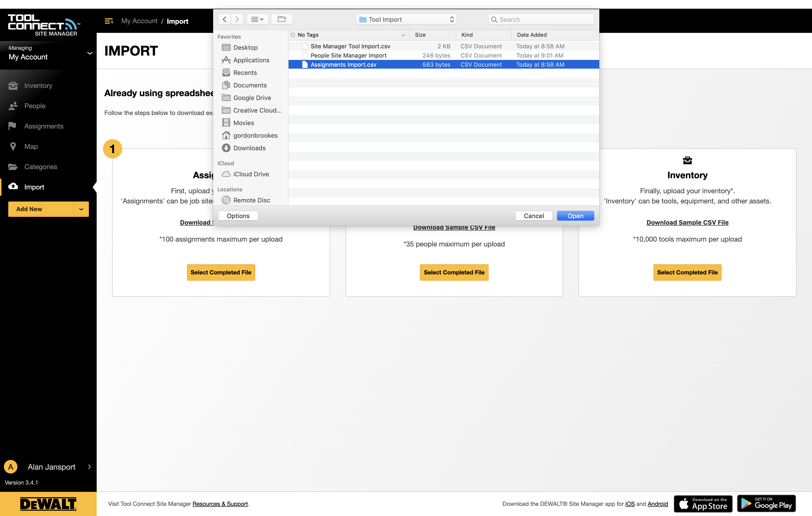Go back in the file dialog
Screen dimensions: 812x516
(225, 19)
